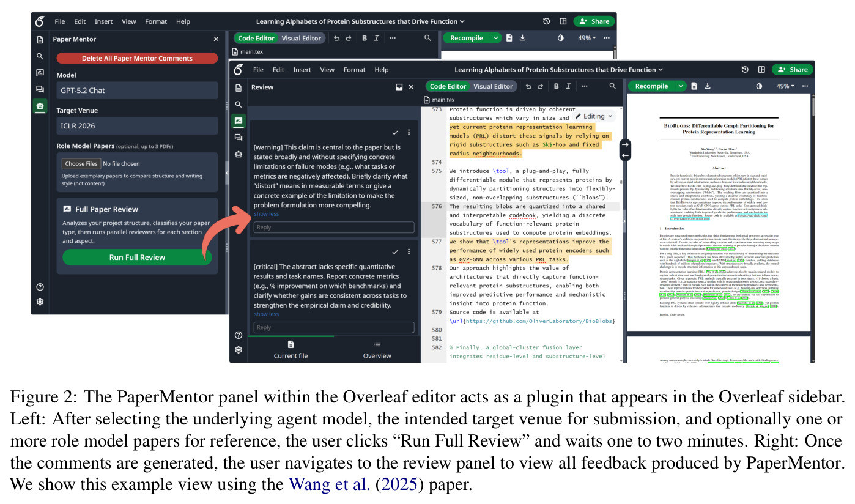Click the search icon in the Review window sidebar
The image size is (855, 504).
238,105
